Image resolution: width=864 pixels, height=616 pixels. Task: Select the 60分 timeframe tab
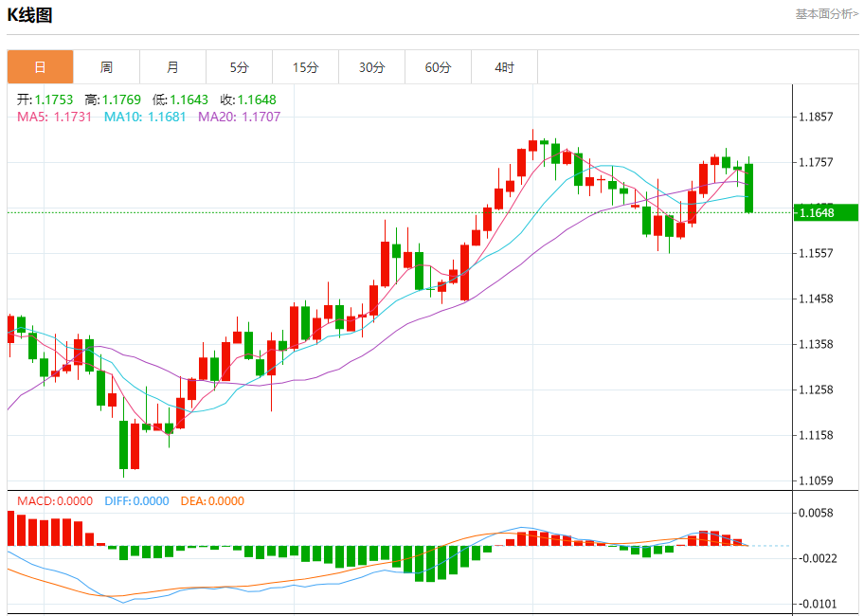point(438,67)
